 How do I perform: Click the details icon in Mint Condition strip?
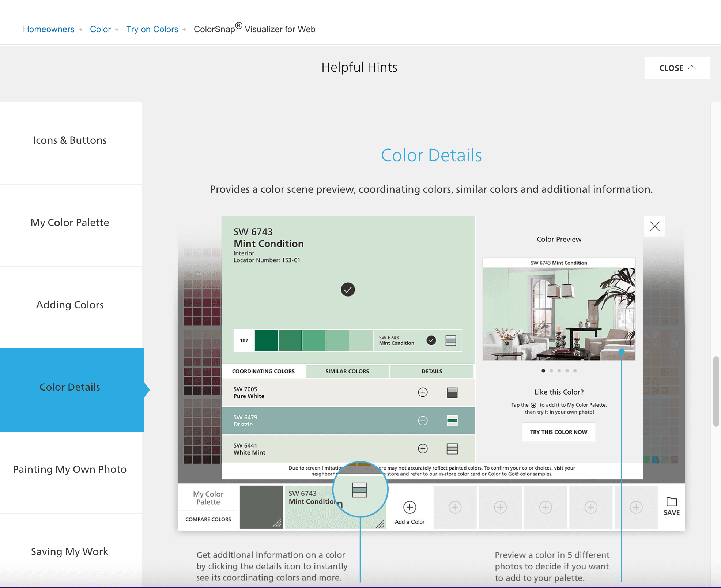450,340
